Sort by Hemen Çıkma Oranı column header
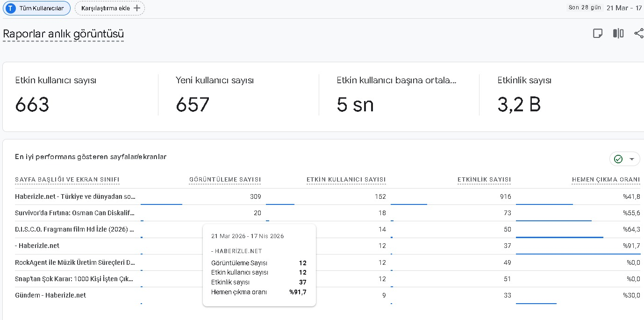The height and width of the screenshot is (320, 644). [606, 180]
